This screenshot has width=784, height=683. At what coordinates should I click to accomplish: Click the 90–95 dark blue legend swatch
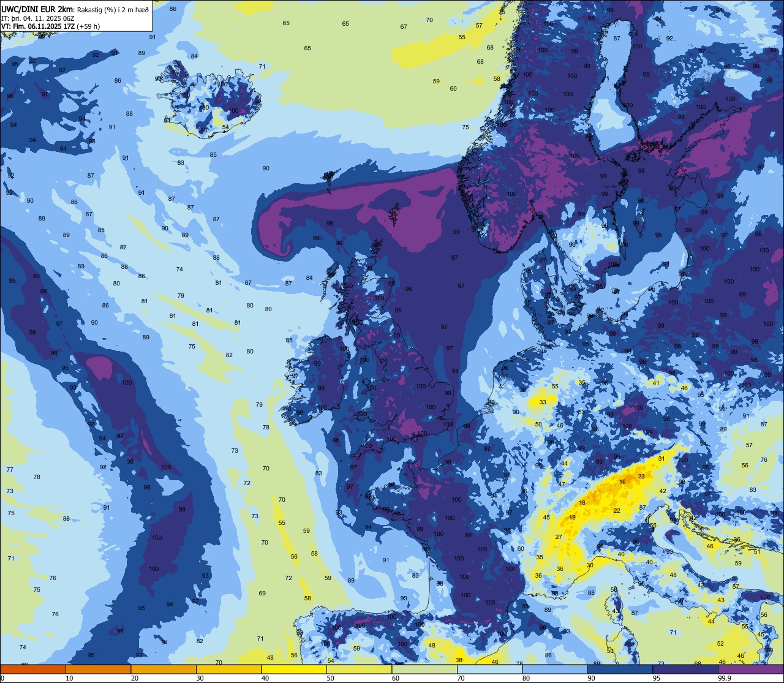[620, 669]
